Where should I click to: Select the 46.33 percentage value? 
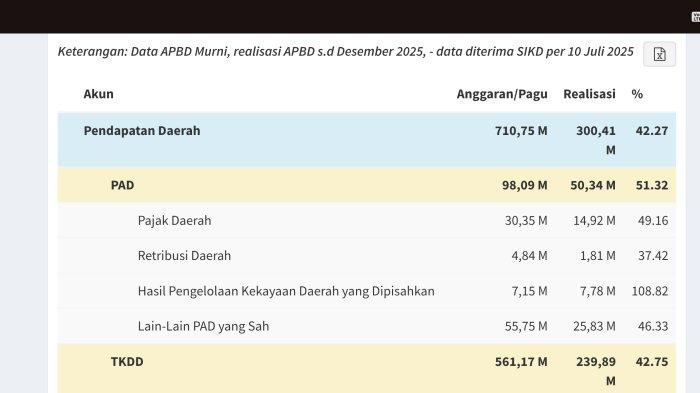pos(653,326)
